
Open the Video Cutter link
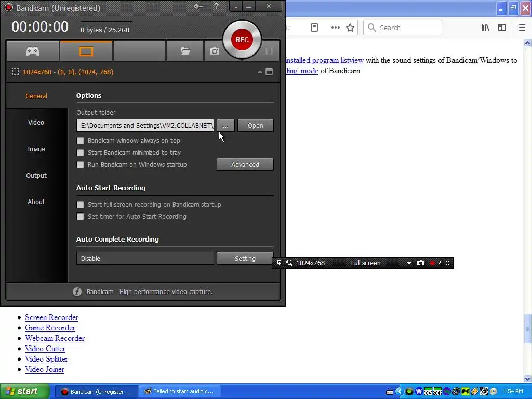click(45, 349)
